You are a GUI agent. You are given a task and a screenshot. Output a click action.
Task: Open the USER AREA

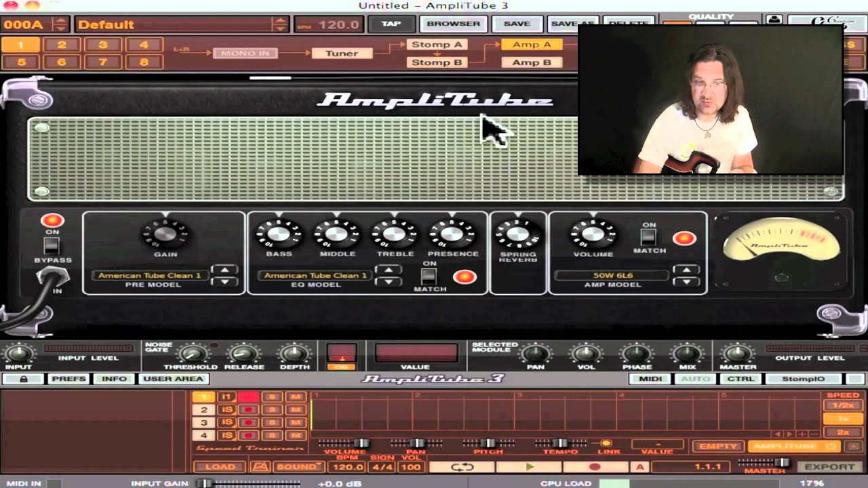tap(173, 379)
